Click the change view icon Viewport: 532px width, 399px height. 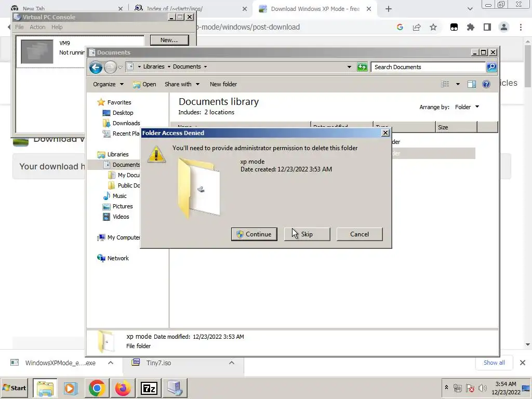pyautogui.click(x=445, y=84)
